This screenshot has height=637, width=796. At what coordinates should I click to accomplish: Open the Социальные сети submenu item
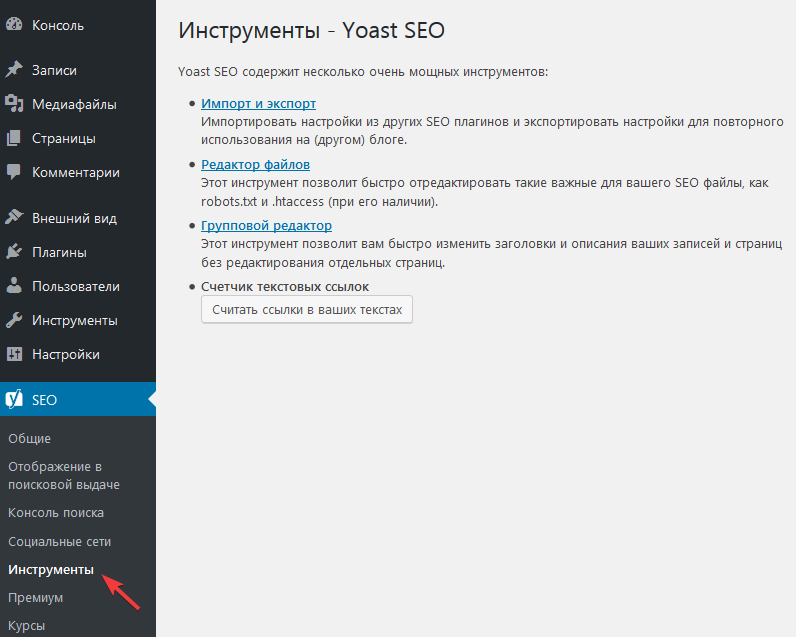pos(59,542)
